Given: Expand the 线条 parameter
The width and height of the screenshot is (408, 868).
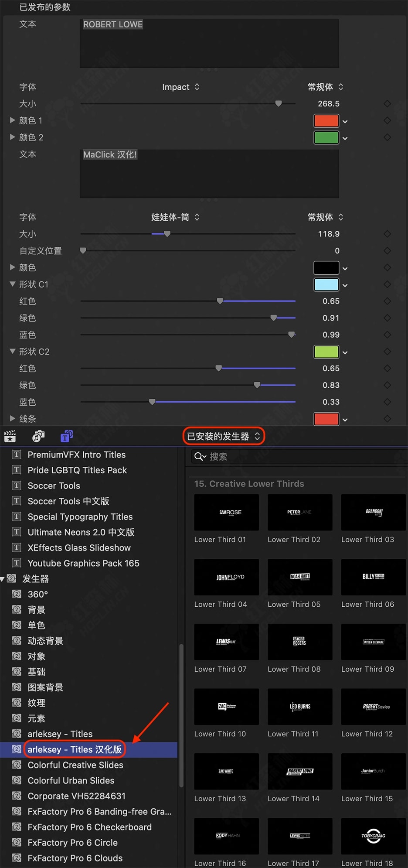Looking at the screenshot, I should (x=13, y=419).
